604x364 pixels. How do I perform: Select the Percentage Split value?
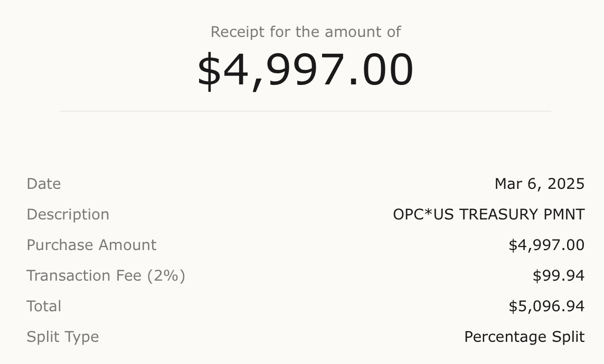[524, 337]
